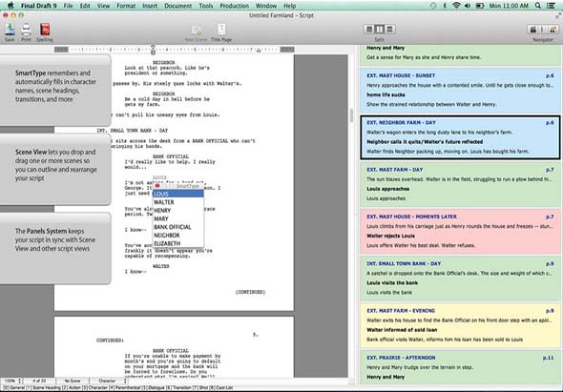
Task: Choose LOUIS in SmartType list
Action: click(178, 194)
